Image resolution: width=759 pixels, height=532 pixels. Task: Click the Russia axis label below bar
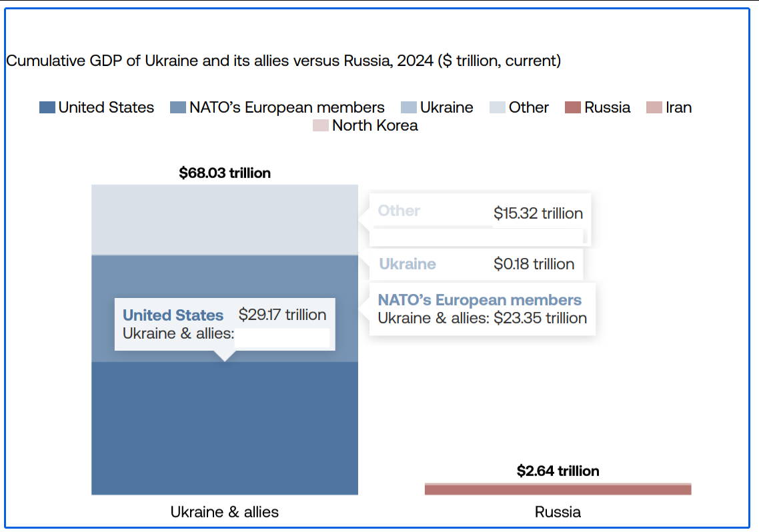(558, 512)
